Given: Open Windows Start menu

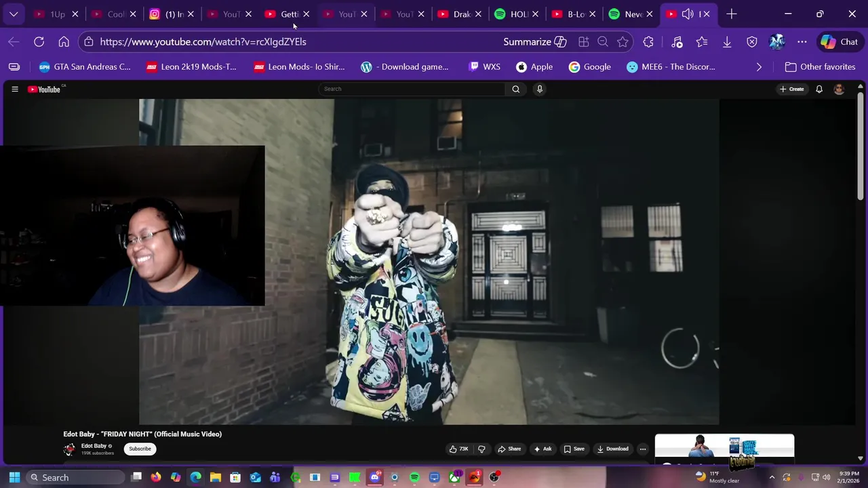Looking at the screenshot, I should click(14, 478).
